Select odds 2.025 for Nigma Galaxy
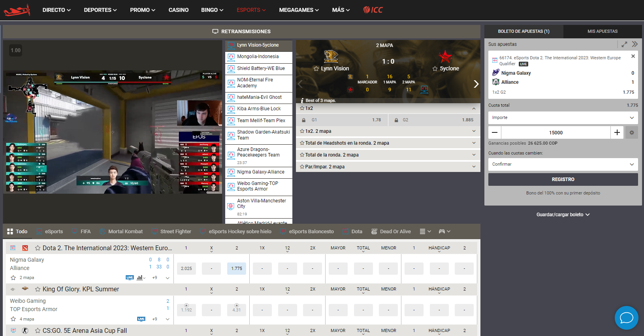The width and height of the screenshot is (644, 336). click(186, 268)
